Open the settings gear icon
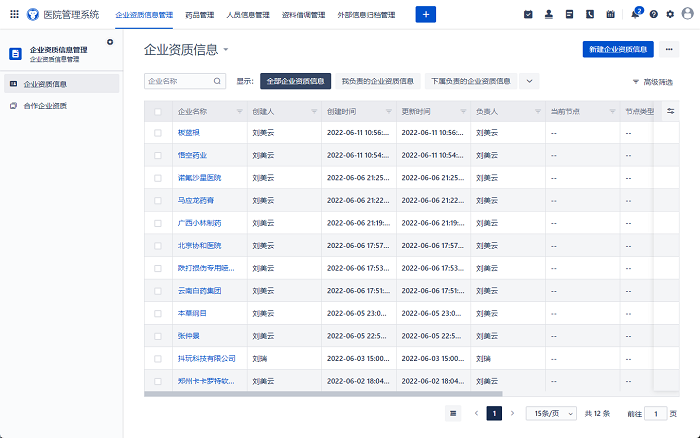This screenshot has width=700, height=438. (x=670, y=14)
